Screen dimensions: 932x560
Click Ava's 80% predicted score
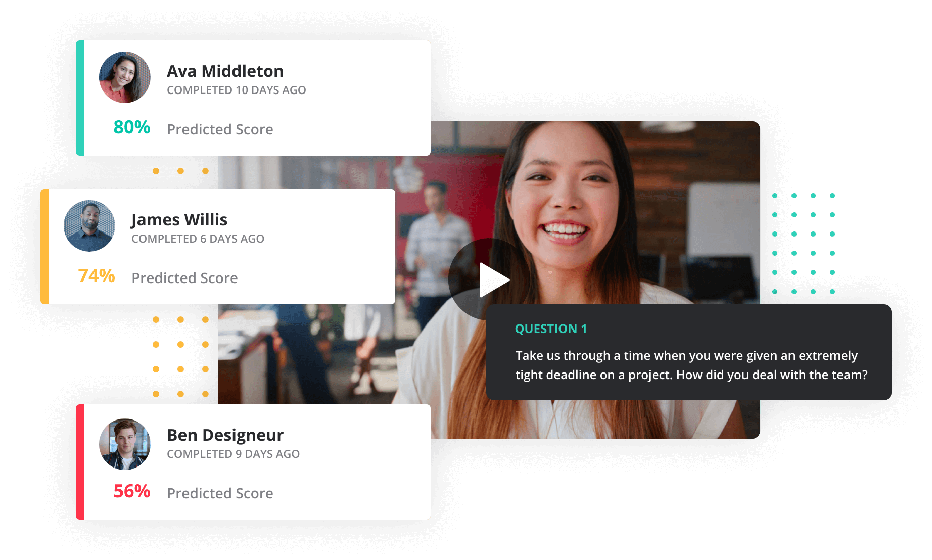(131, 128)
